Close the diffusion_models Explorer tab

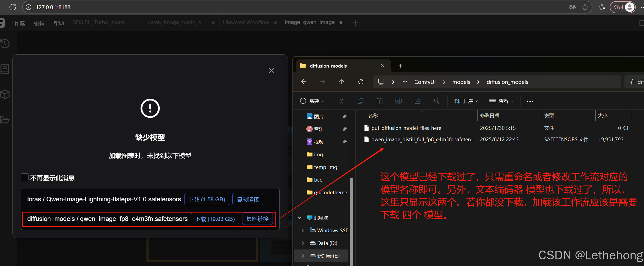[x=383, y=66]
